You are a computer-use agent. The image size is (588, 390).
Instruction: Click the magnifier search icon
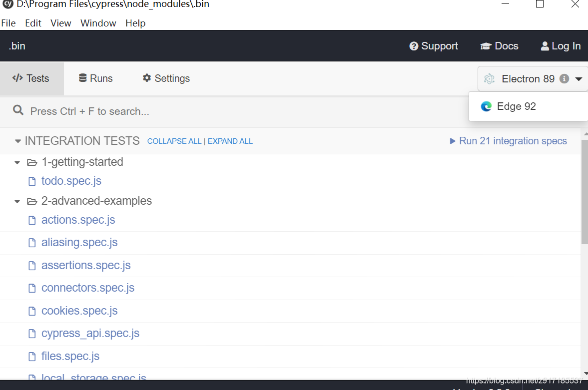[x=18, y=110]
